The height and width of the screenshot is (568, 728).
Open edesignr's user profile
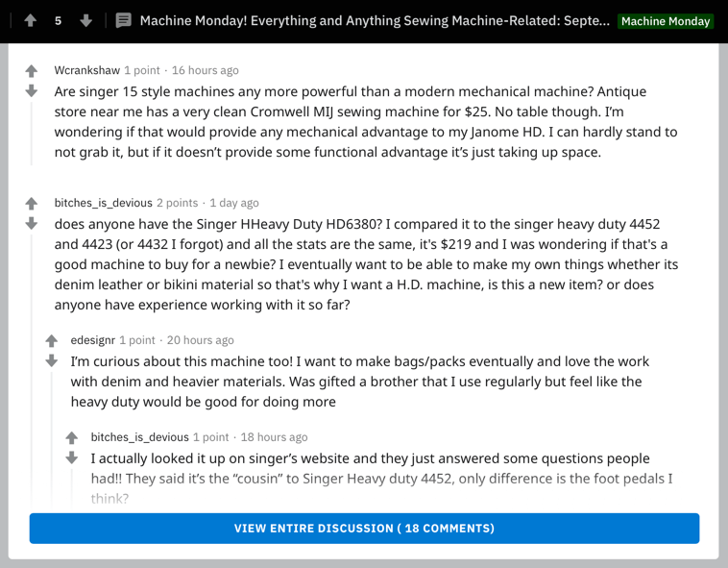pyautogui.click(x=92, y=340)
